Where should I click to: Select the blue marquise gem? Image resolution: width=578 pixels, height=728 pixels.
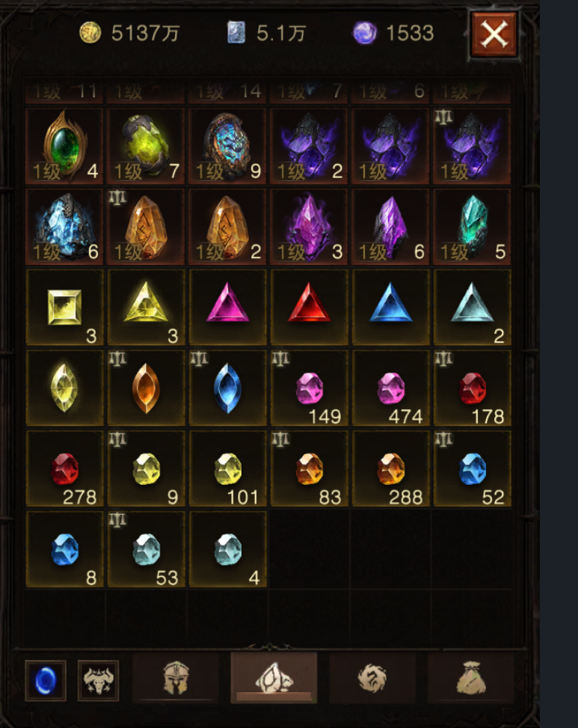227,388
